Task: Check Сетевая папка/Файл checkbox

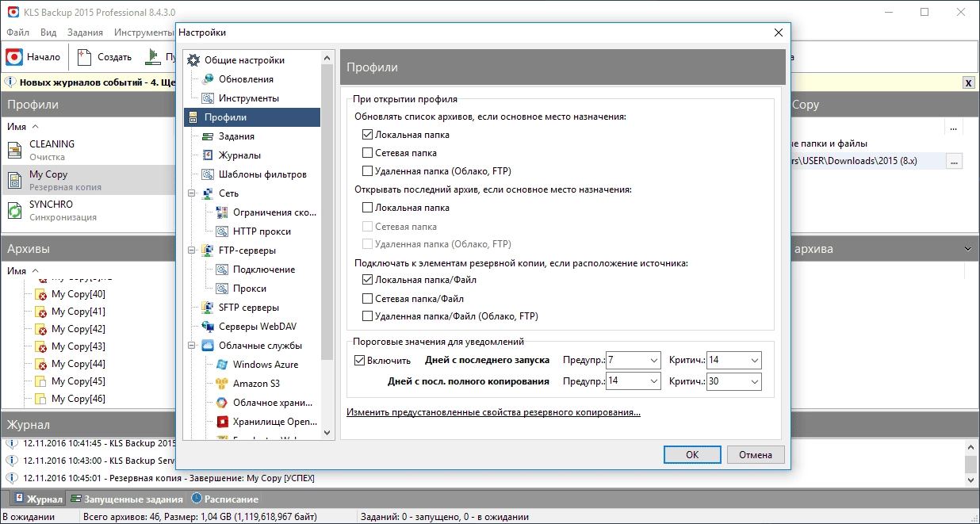Action: tap(367, 299)
